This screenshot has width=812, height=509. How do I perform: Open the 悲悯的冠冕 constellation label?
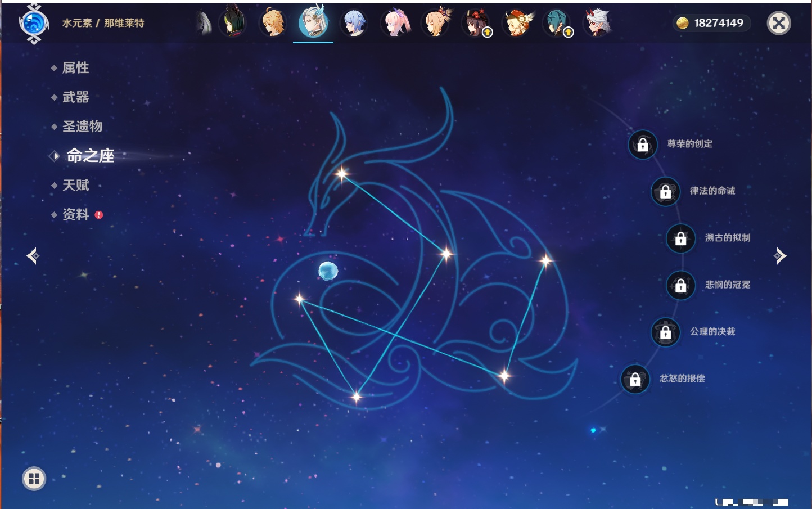point(728,285)
